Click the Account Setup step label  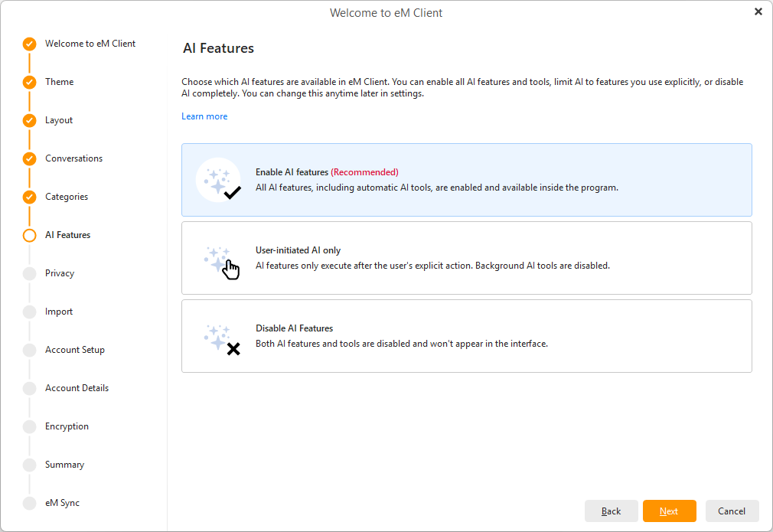[75, 350]
